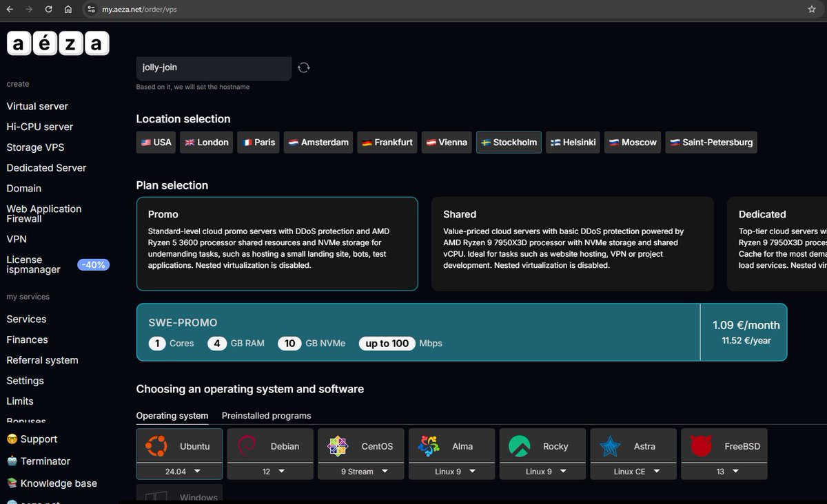The height and width of the screenshot is (504, 827).
Task: Open Dedicated Server in sidebar
Action: coord(46,168)
